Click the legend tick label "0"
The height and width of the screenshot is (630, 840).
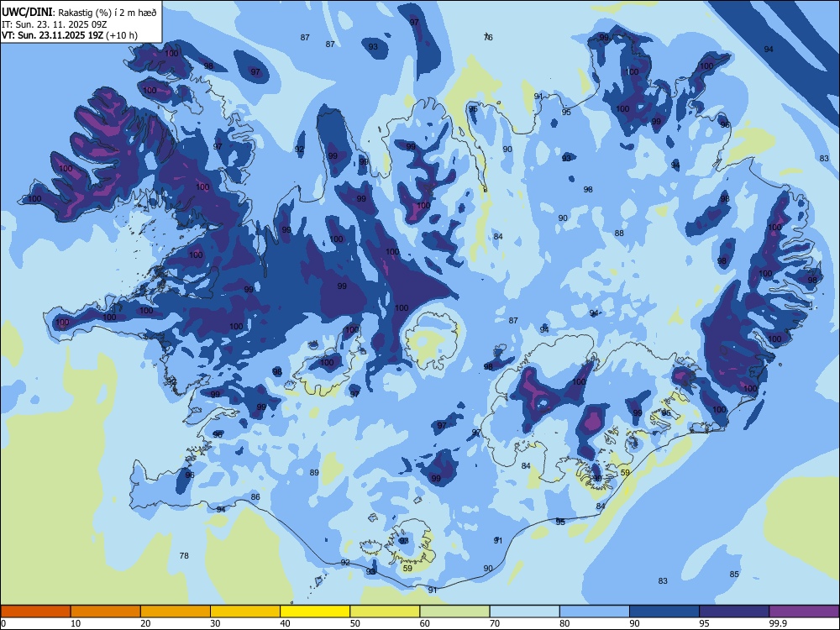coord(3,623)
